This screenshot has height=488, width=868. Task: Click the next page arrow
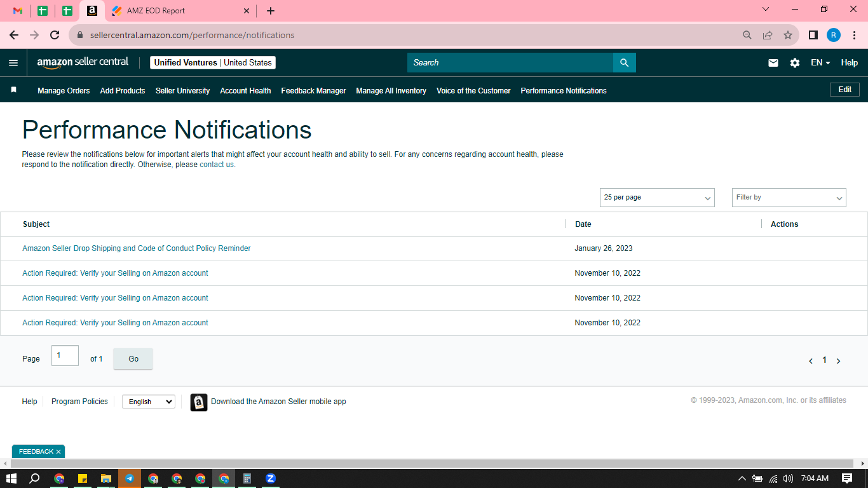[838, 361]
